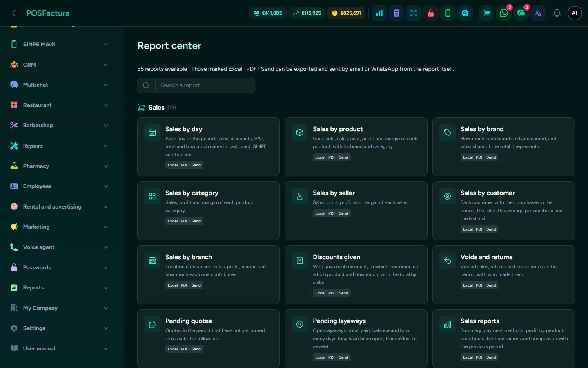
Task: Click the Voice agent phone icon
Action: click(x=14, y=247)
